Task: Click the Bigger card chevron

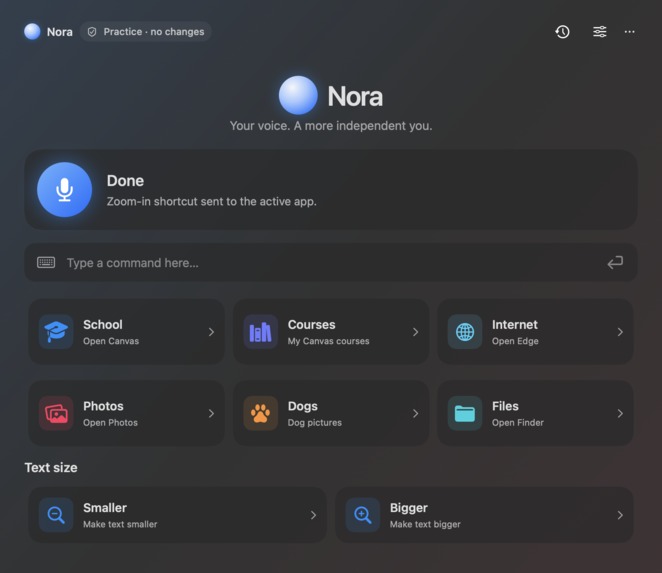Action: pyautogui.click(x=620, y=515)
